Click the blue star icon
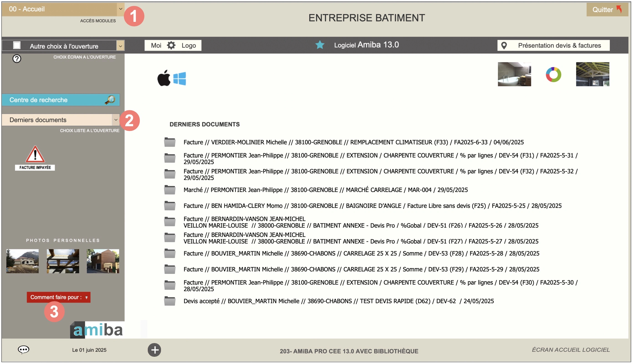The image size is (633, 364). pos(320,45)
